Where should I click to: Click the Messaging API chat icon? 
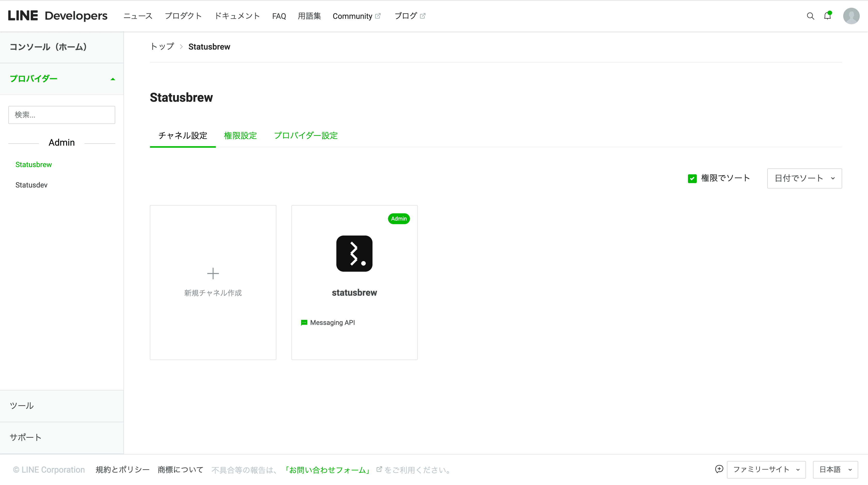click(x=304, y=323)
